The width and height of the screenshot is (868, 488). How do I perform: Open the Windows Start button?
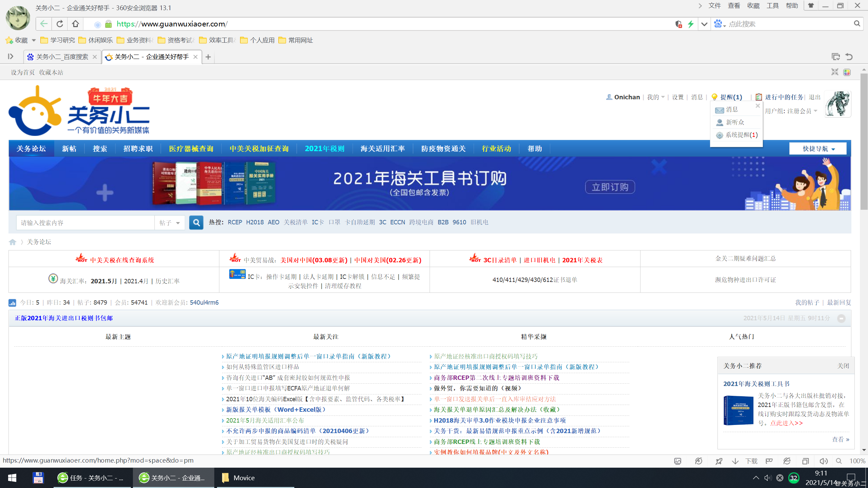12,478
